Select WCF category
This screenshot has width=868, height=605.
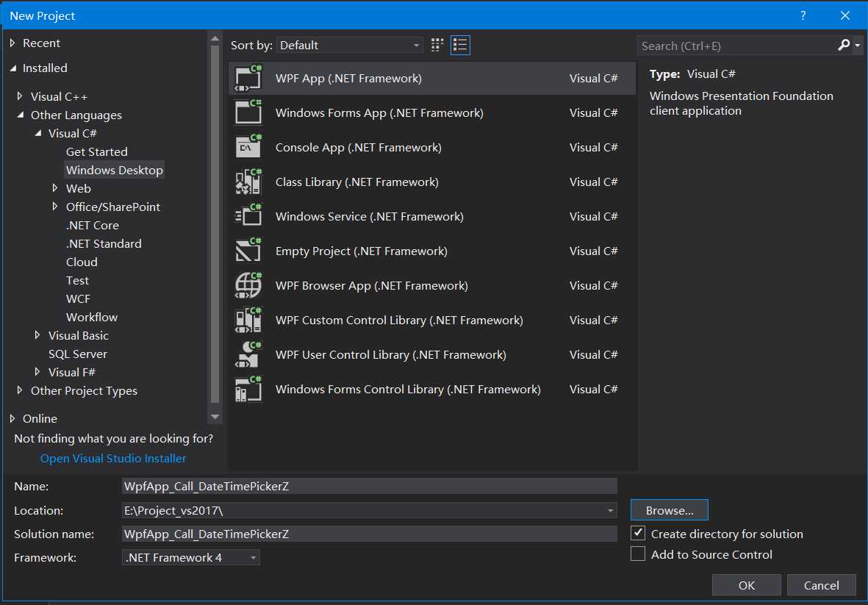pyautogui.click(x=78, y=299)
